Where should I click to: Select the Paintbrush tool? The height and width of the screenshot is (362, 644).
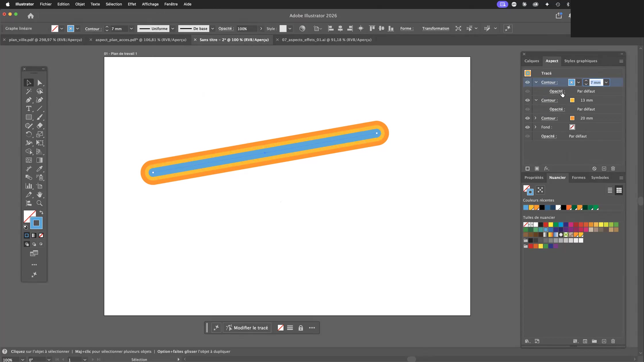coord(40,117)
